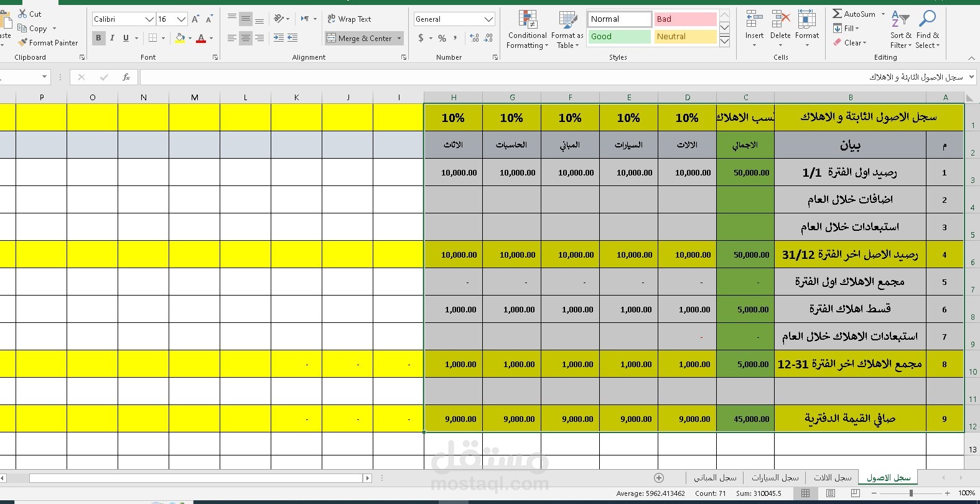
Task: Apply Percent Style format
Action: point(442,38)
